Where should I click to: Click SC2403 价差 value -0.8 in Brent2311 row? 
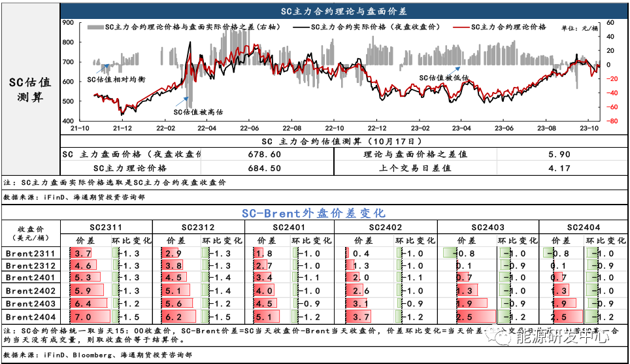463,254
